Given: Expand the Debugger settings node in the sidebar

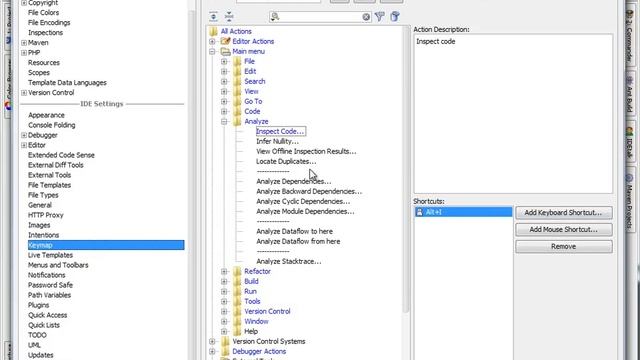Looking at the screenshot, I should tap(24, 135).
